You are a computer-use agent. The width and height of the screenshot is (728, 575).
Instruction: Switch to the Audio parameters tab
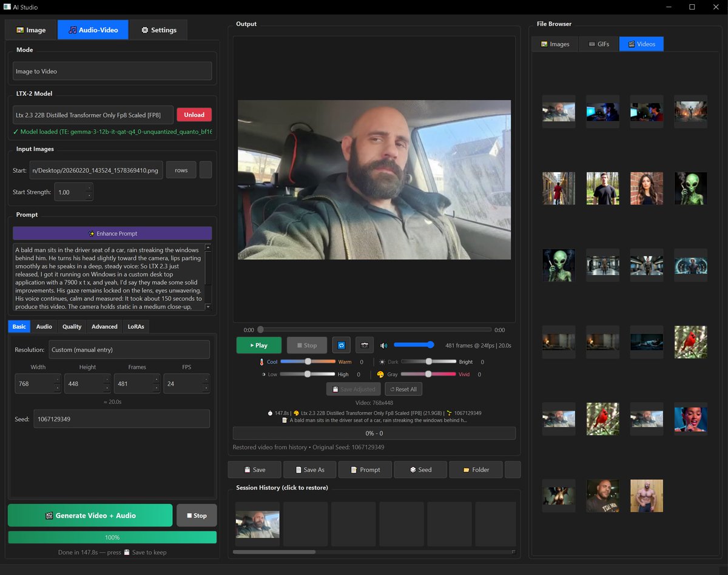click(x=44, y=326)
